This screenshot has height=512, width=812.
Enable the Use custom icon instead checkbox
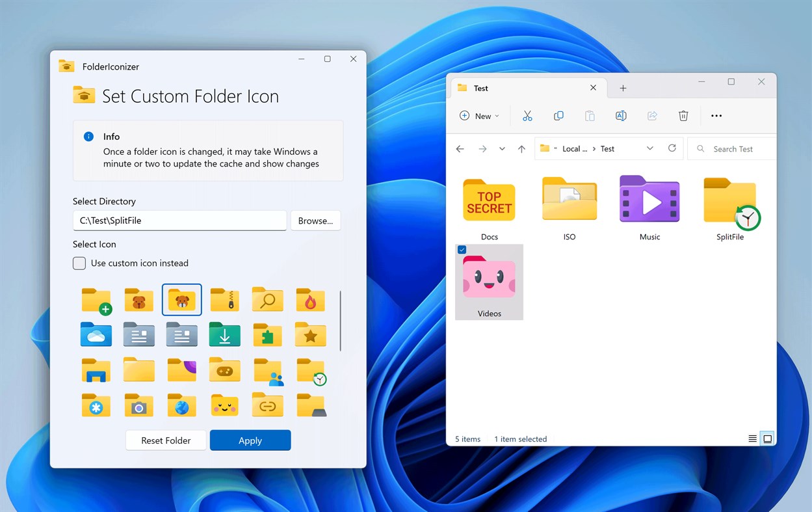point(79,263)
